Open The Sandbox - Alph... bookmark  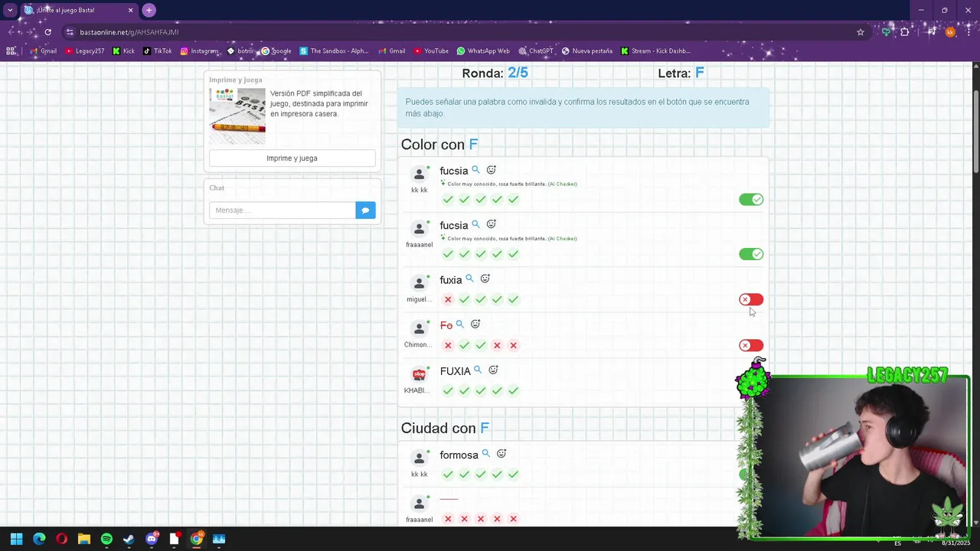pyautogui.click(x=334, y=51)
